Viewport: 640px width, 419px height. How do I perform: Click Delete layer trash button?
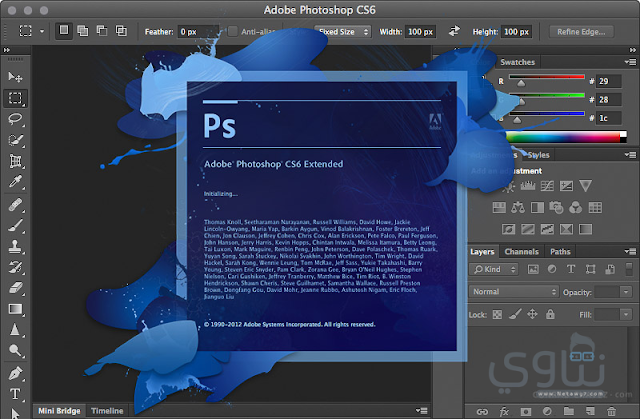point(611,412)
